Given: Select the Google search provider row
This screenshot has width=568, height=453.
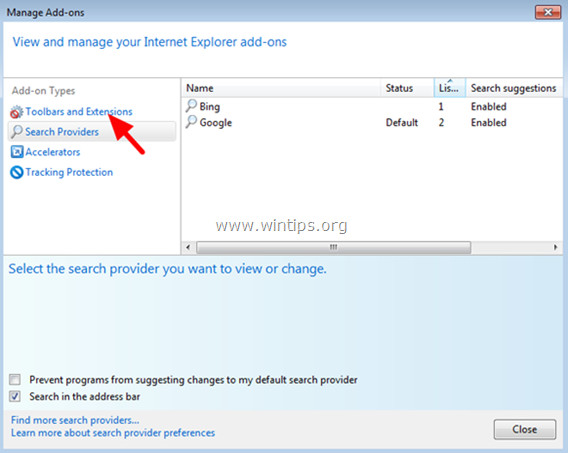Looking at the screenshot, I should [372, 122].
